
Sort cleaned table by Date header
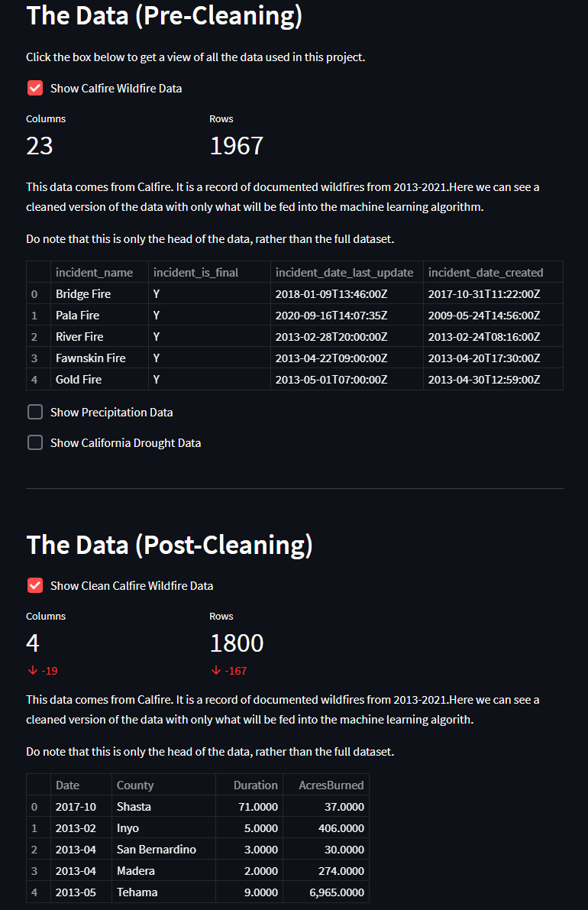(x=67, y=785)
